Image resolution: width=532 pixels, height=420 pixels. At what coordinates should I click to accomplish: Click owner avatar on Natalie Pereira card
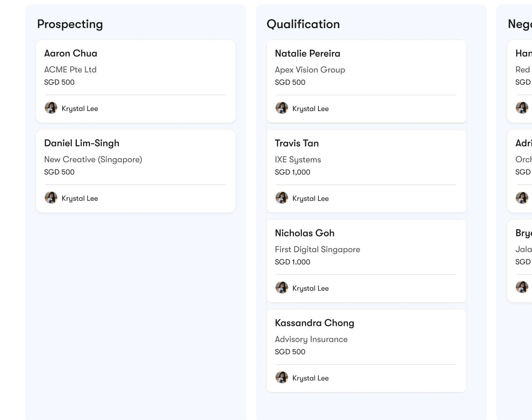(x=282, y=108)
